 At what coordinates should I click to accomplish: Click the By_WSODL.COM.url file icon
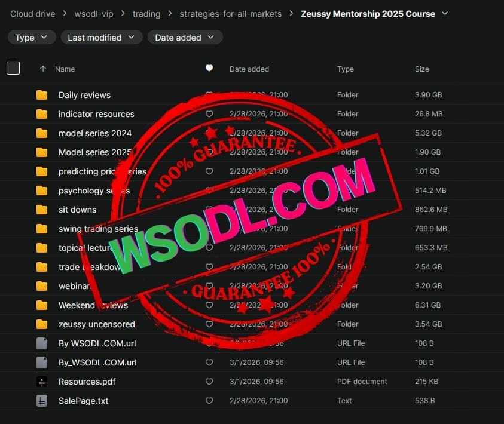(x=42, y=362)
